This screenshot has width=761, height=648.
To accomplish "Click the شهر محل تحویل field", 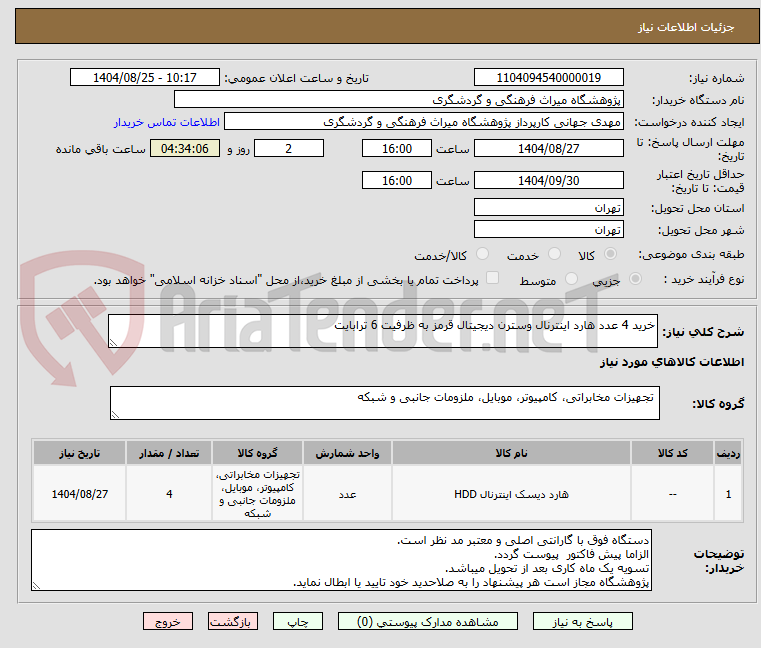I will pyautogui.click(x=548, y=230).
